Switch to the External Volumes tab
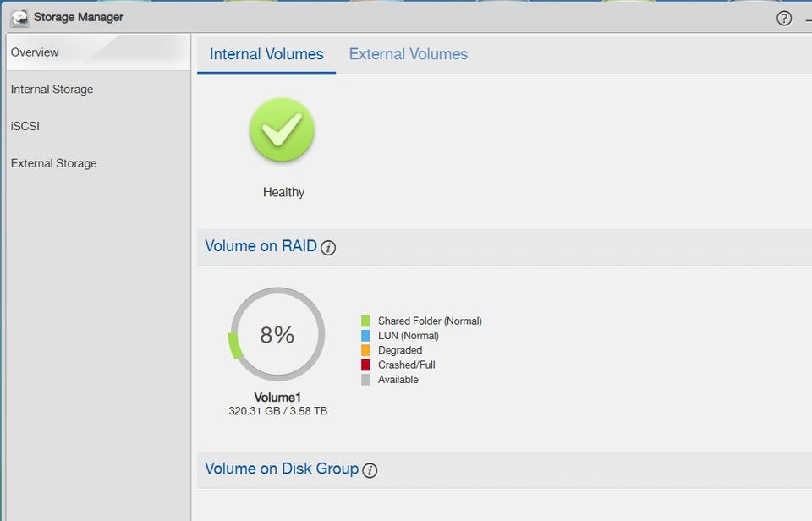This screenshot has height=521, width=812. 408,54
